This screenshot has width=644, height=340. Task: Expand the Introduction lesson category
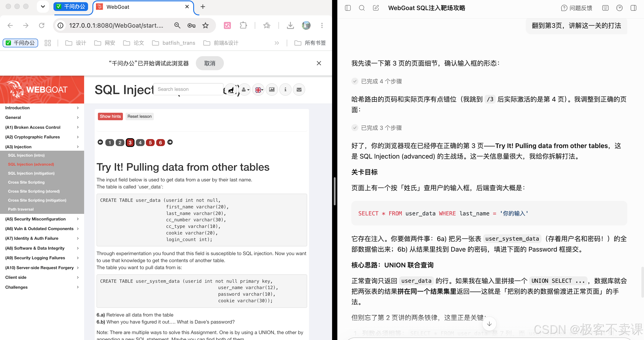(x=42, y=108)
